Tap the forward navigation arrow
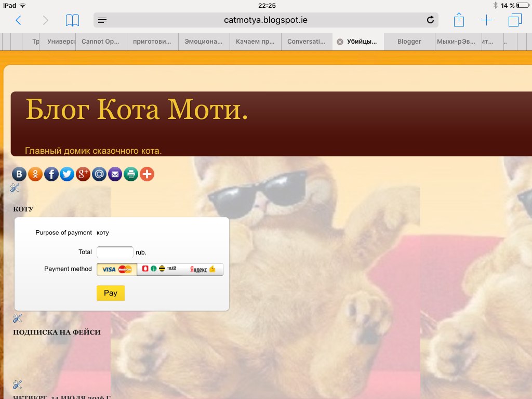The image size is (532, 399). click(46, 20)
